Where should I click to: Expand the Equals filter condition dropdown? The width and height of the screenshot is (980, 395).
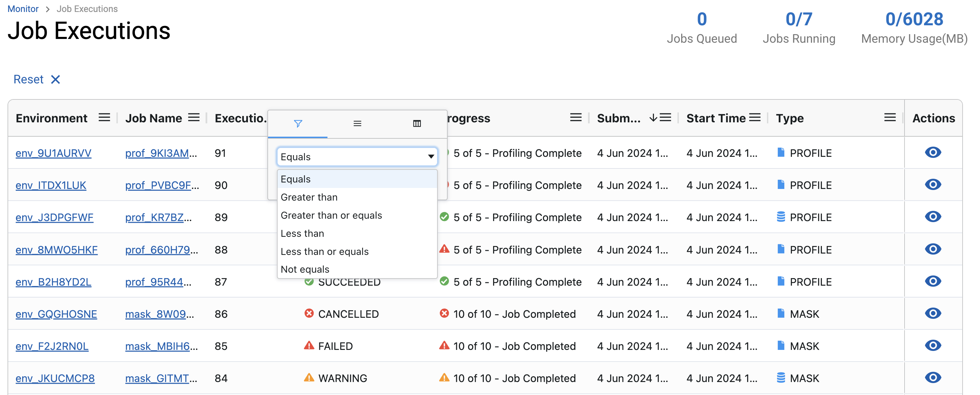(357, 156)
